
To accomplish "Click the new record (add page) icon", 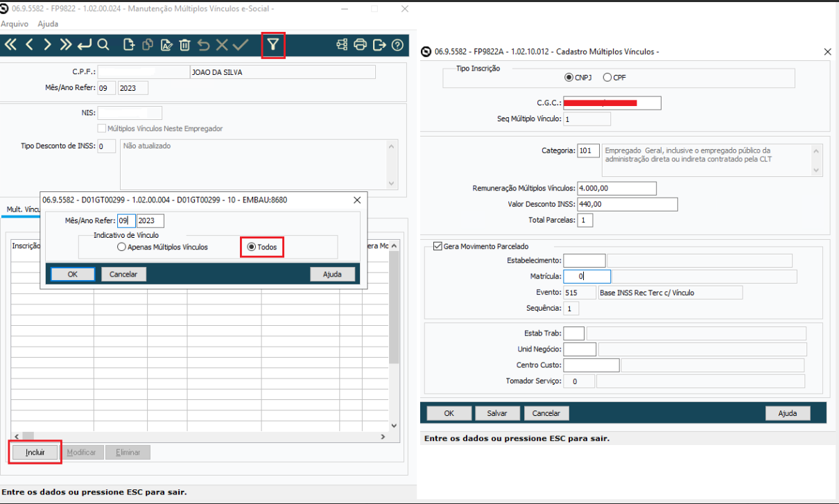I will coord(129,45).
